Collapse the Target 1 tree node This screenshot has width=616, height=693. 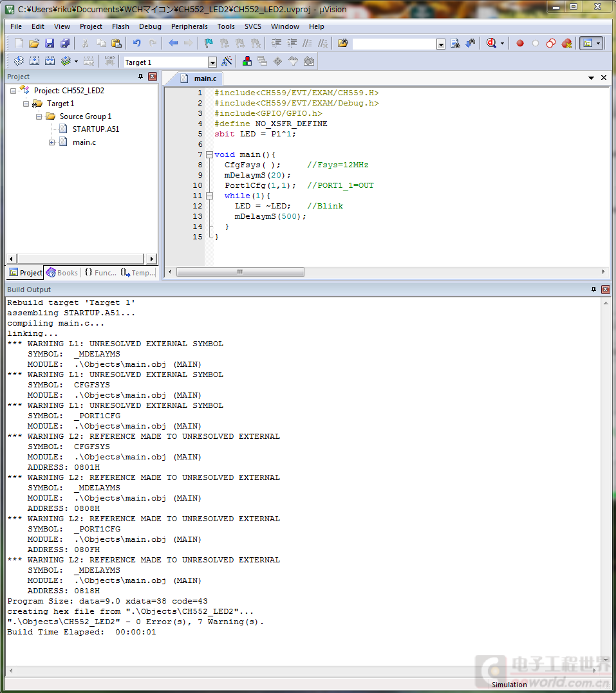[x=26, y=104]
